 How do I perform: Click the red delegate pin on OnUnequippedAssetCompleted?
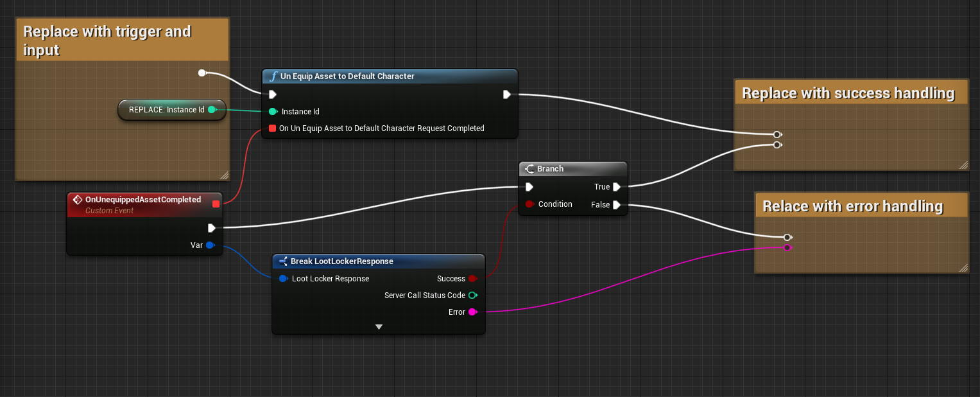(x=216, y=204)
